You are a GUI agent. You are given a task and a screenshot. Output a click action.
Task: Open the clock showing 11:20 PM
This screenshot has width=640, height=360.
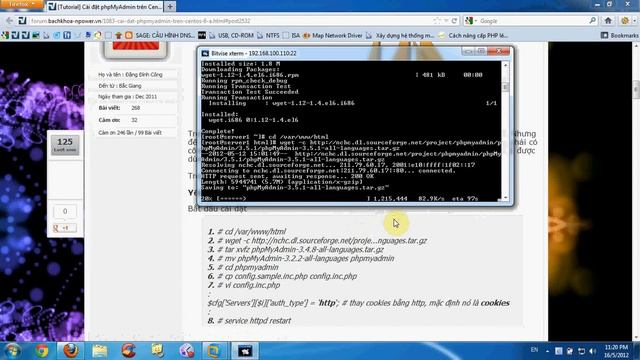[617, 351]
